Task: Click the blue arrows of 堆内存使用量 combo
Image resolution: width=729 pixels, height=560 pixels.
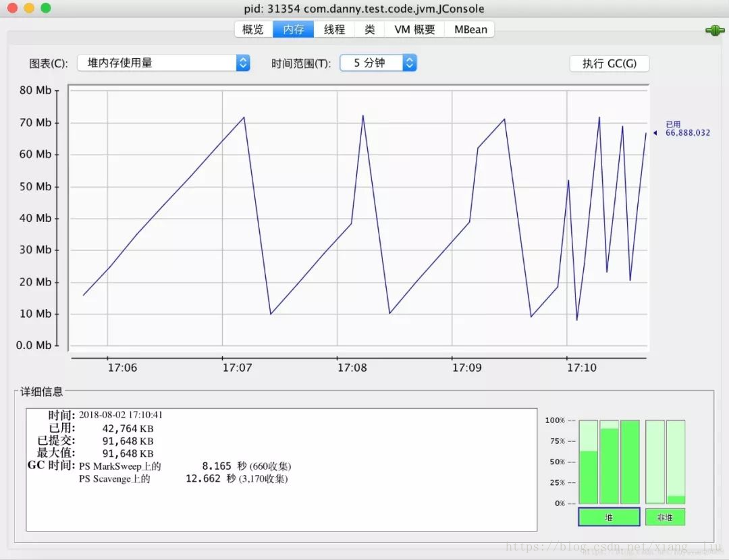Action: point(243,63)
